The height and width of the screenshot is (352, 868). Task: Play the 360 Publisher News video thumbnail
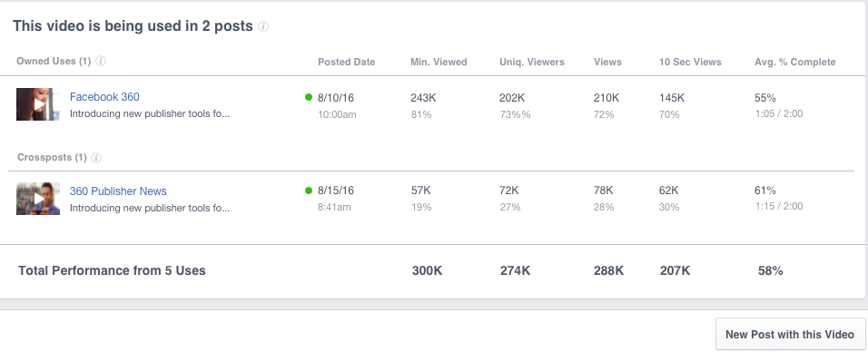click(37, 199)
